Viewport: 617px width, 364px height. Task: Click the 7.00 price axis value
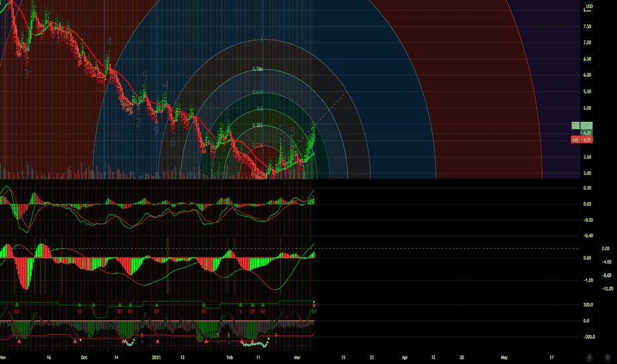point(587,42)
